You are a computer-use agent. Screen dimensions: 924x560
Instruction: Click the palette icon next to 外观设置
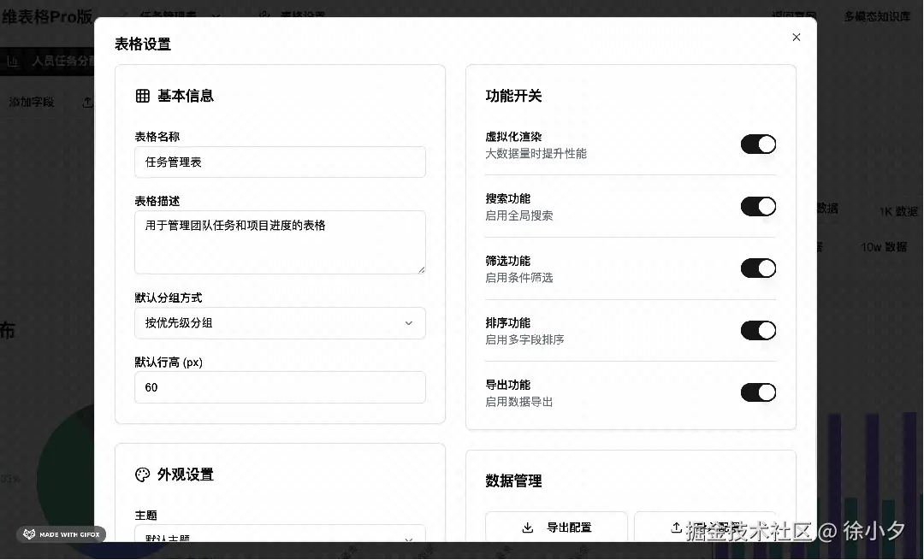[142, 475]
